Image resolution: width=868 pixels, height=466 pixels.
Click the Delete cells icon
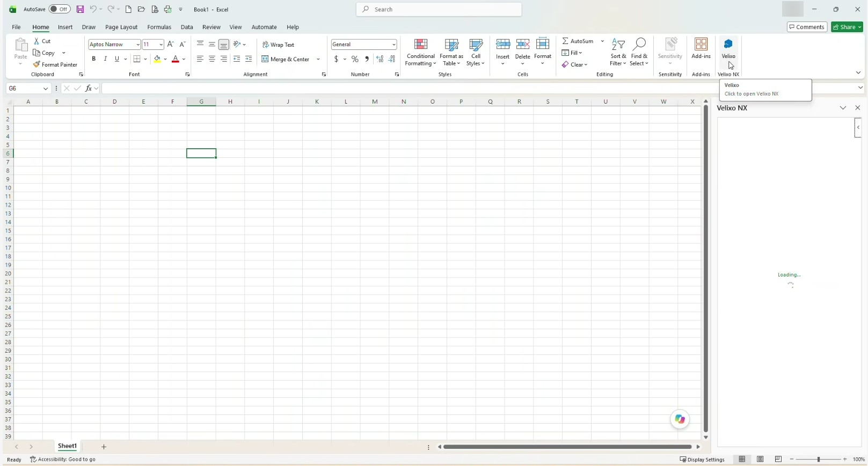(522, 44)
